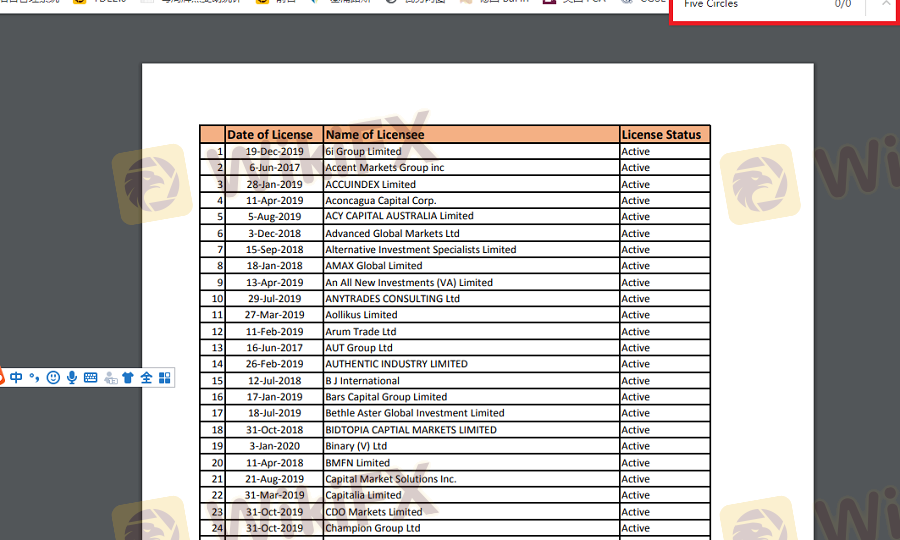
Task: Click 'CDO Markets Limited' entry
Action: 374,512
